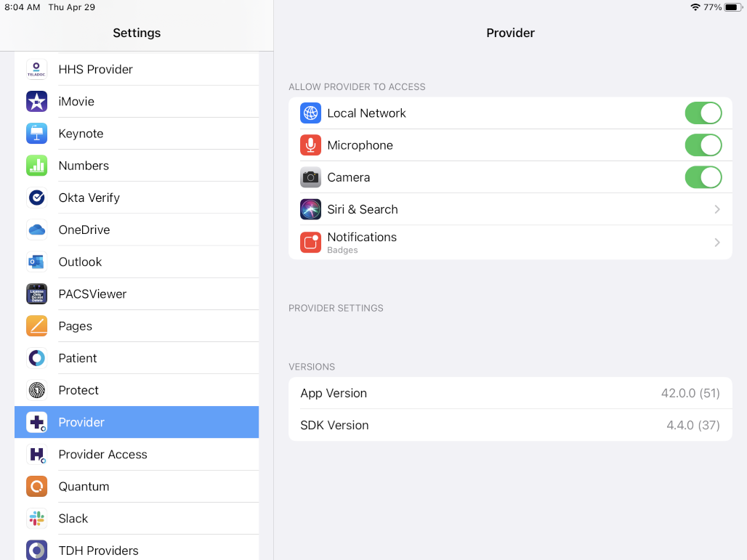Disable Local Network access toggle
The image size is (747, 560).
tap(703, 113)
